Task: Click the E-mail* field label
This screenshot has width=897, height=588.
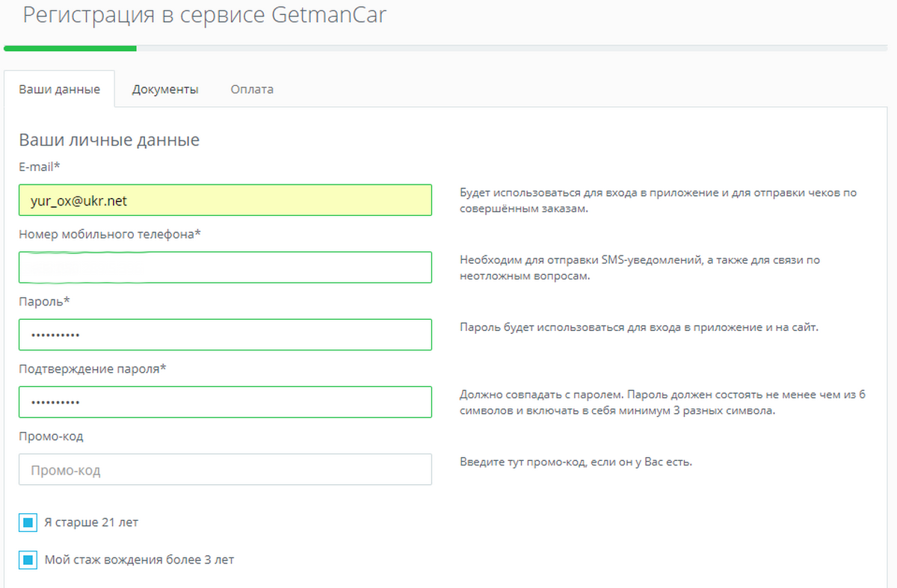Action: point(39,167)
